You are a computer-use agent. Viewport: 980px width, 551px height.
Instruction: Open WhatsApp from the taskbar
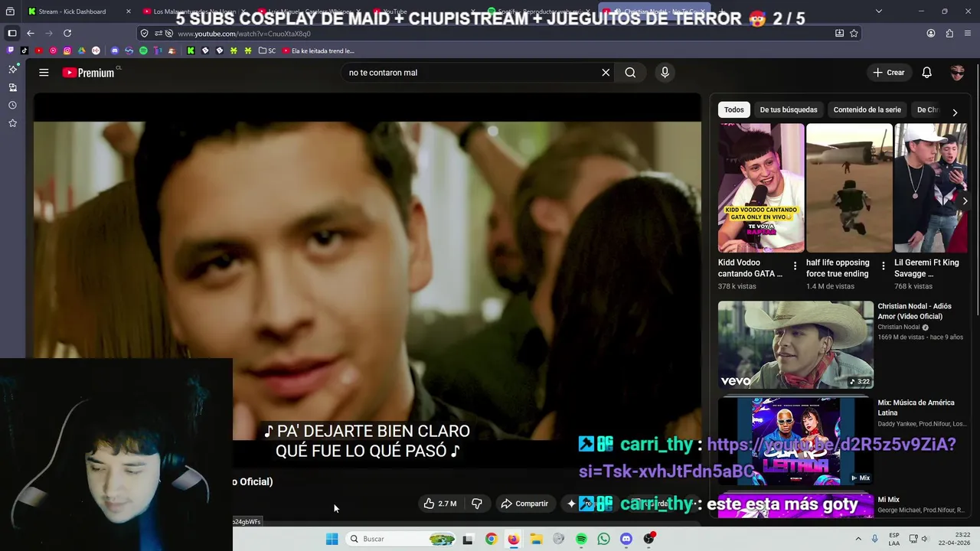[x=603, y=539]
